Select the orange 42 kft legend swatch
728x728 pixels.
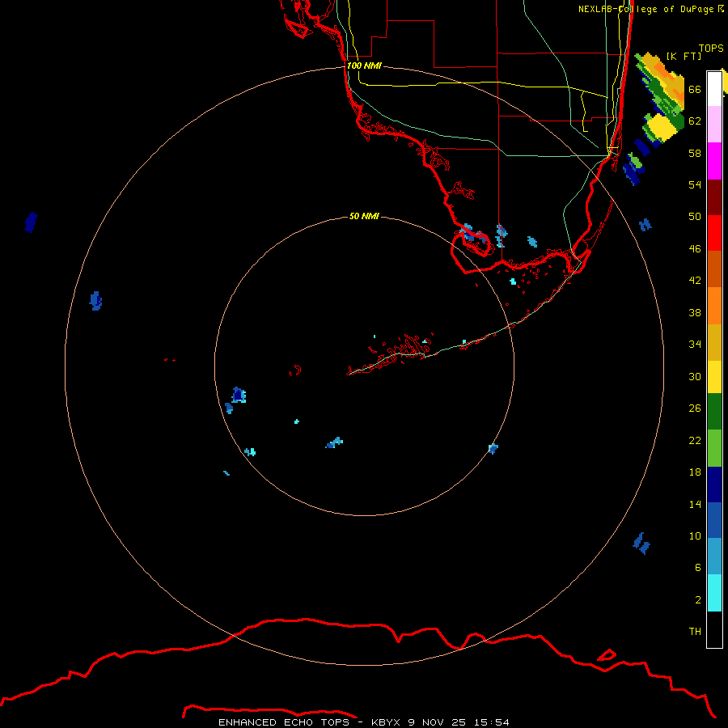pos(714,306)
